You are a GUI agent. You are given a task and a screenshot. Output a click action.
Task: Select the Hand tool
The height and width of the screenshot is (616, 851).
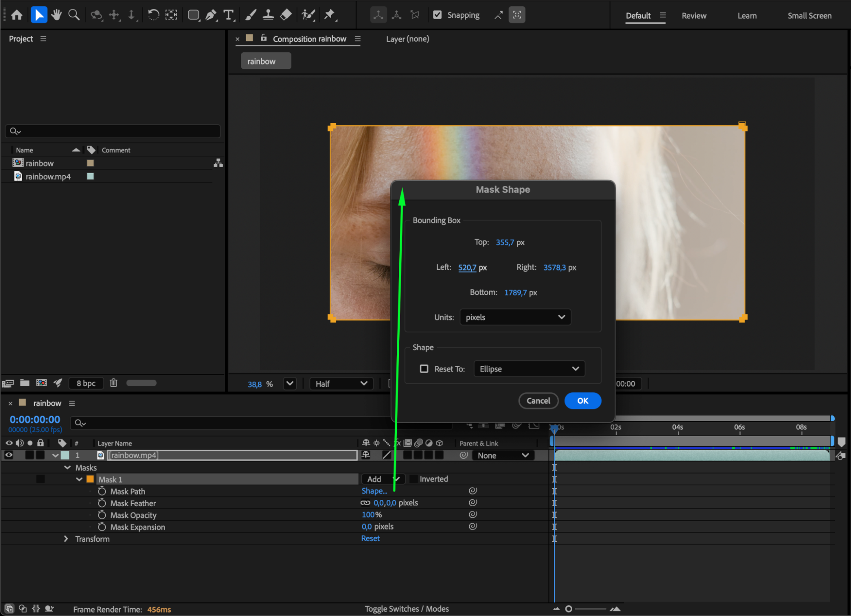coord(56,15)
